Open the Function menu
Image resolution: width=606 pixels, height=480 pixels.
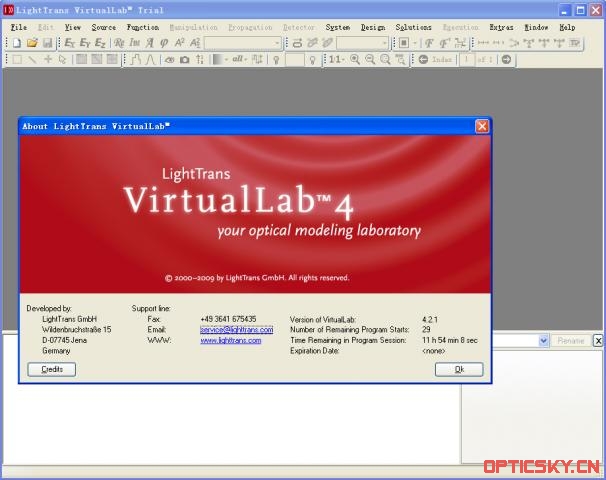143,27
